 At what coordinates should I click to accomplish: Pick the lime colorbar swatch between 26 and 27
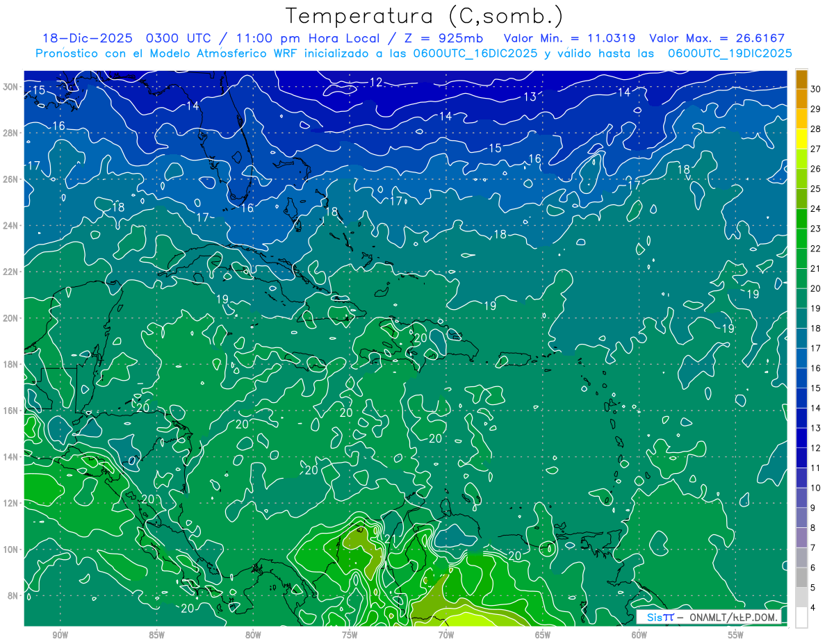click(x=801, y=159)
